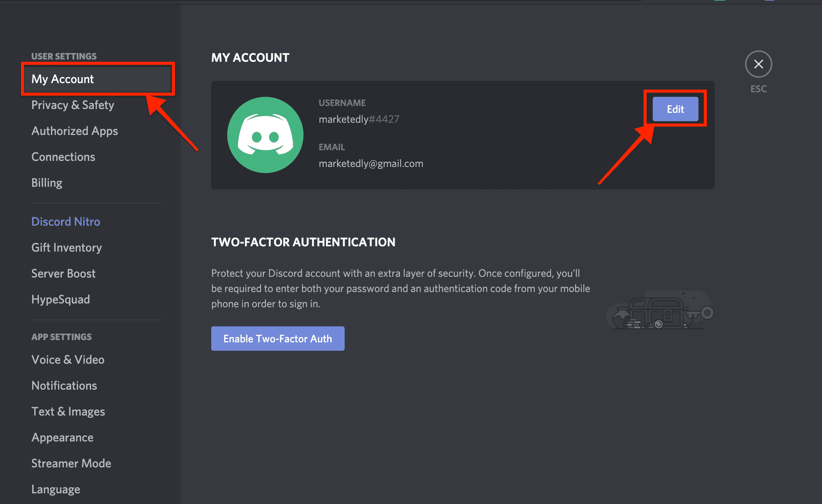This screenshot has height=504, width=822.
Task: Click the Discord logo avatar icon
Action: [x=264, y=135]
